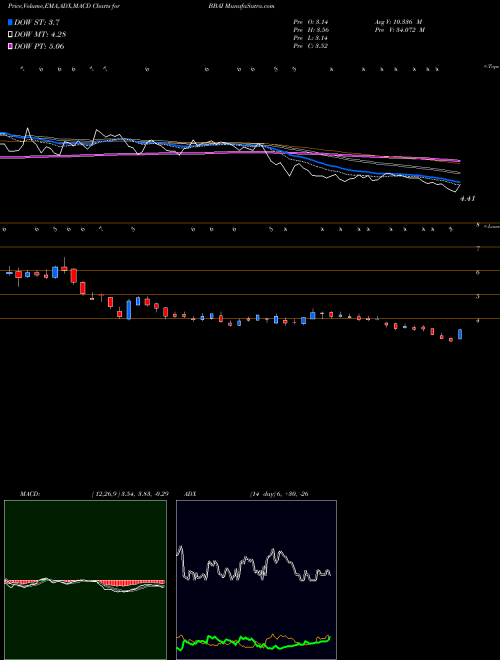Click the MACD panel title

30,494
